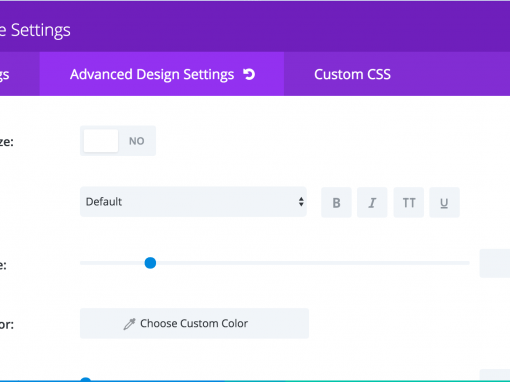Click the blue size slider handle
This screenshot has width=510, height=382.
click(150, 263)
